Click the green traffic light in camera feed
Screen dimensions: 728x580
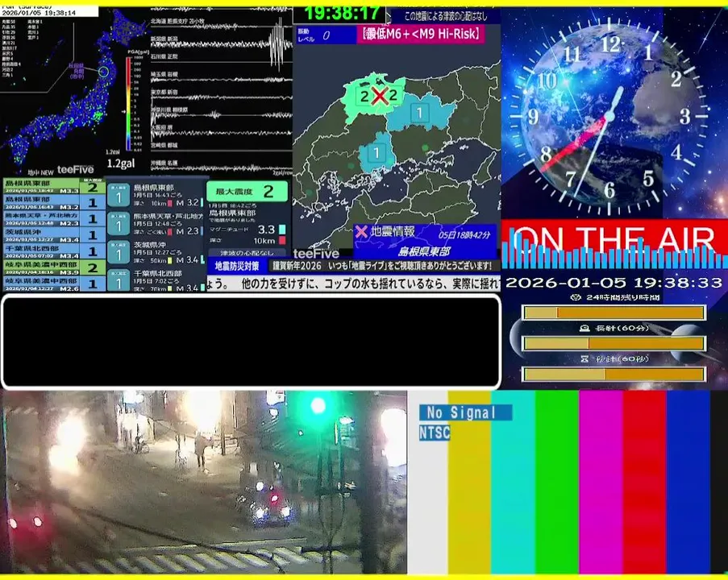[318, 405]
